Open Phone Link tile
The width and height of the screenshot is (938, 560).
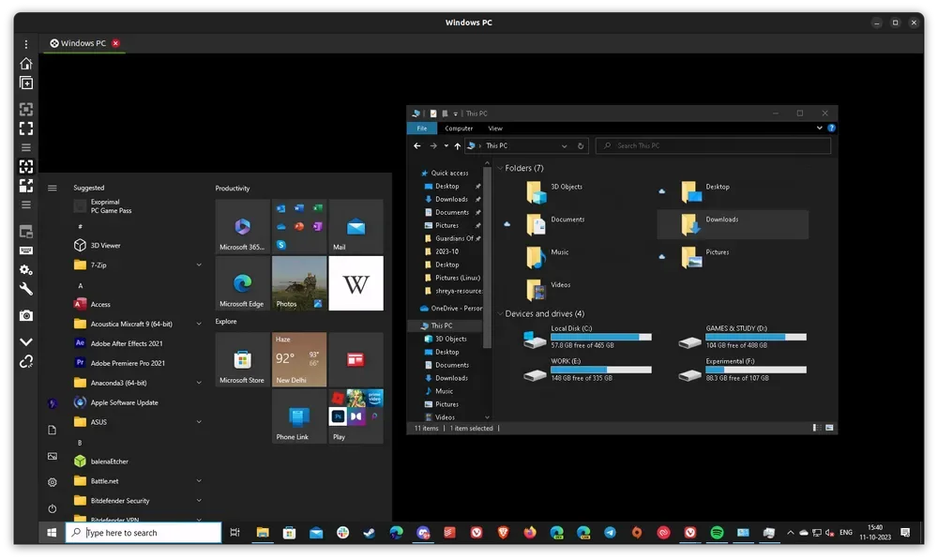(299, 416)
